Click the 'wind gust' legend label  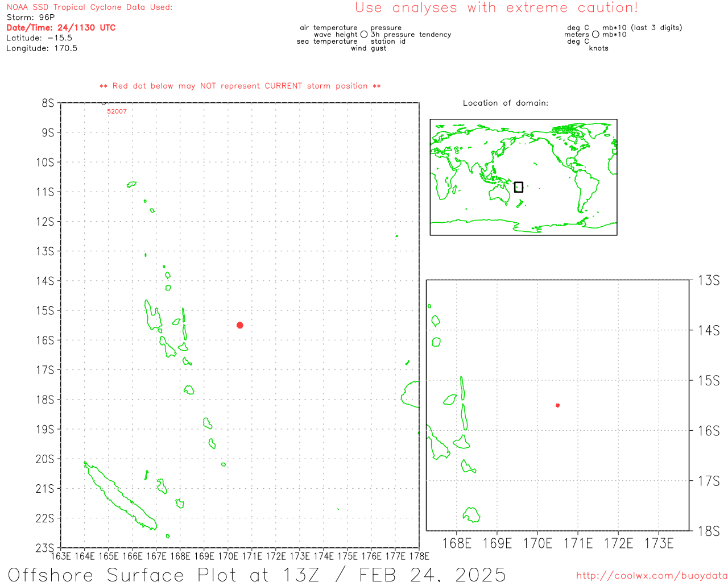(369, 48)
